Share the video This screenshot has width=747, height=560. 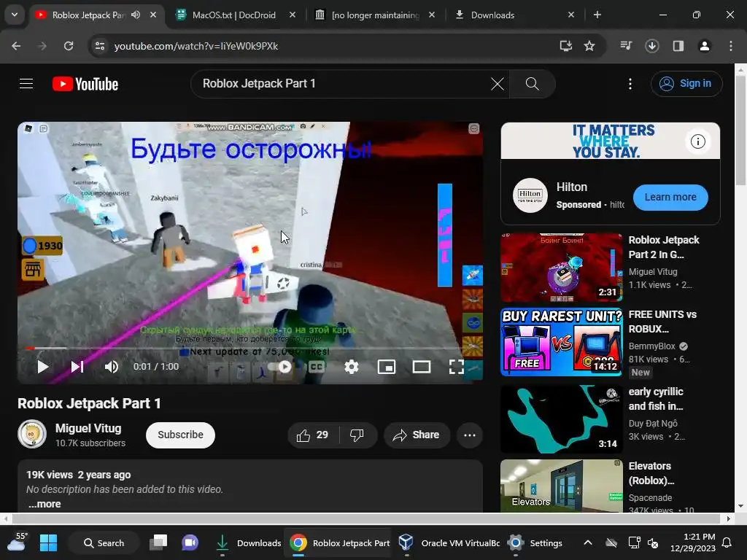(417, 435)
